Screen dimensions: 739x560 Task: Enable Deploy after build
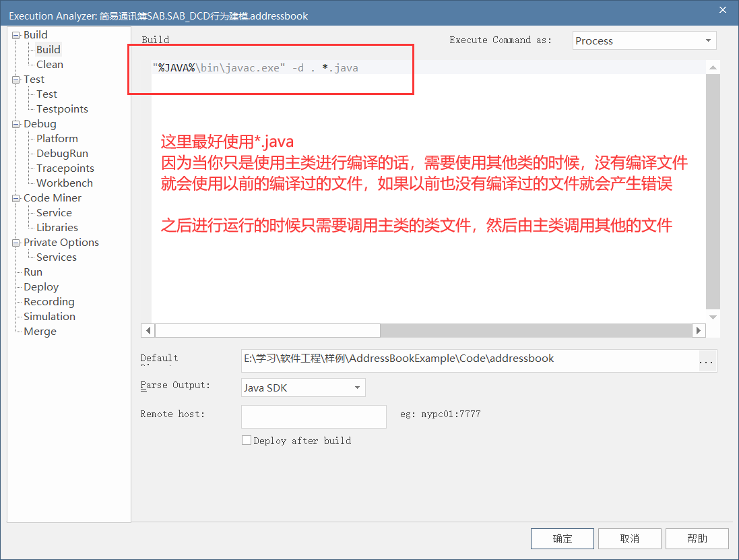click(247, 440)
